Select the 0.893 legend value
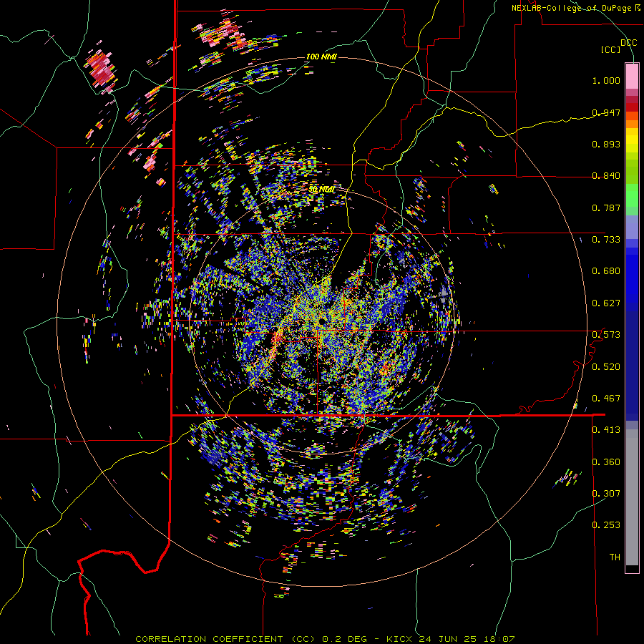Screen dimensions: 644x644 (606, 144)
